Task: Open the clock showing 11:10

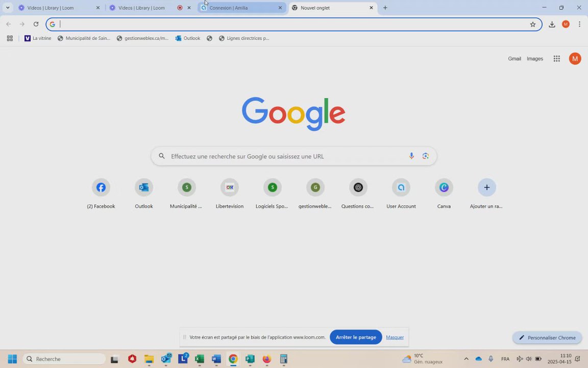Action: point(559,359)
